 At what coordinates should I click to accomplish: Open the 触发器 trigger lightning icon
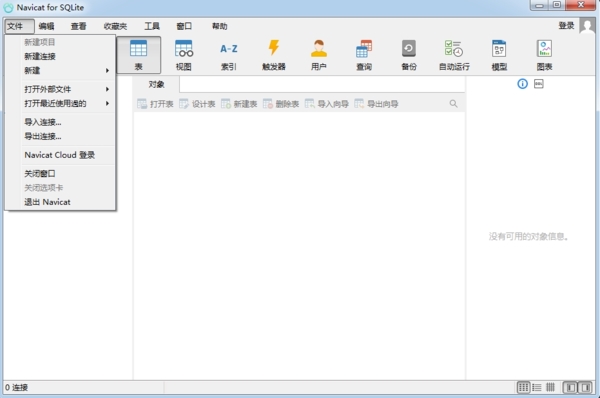pos(274,55)
